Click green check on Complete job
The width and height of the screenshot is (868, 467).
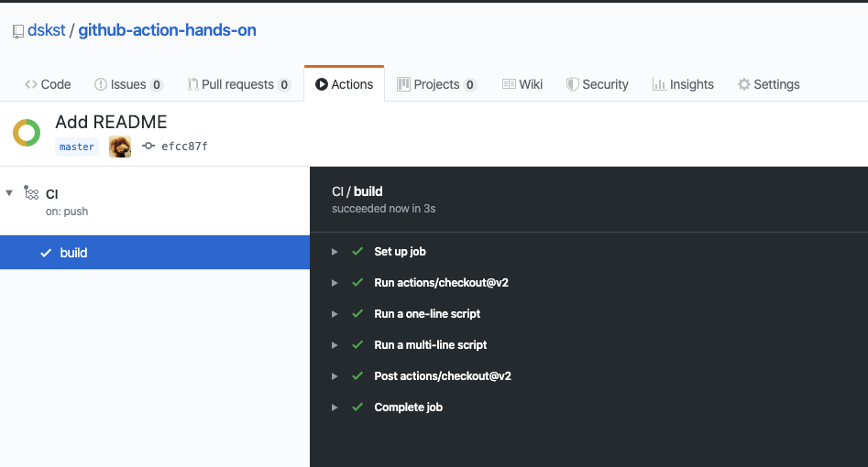pyautogui.click(x=357, y=407)
